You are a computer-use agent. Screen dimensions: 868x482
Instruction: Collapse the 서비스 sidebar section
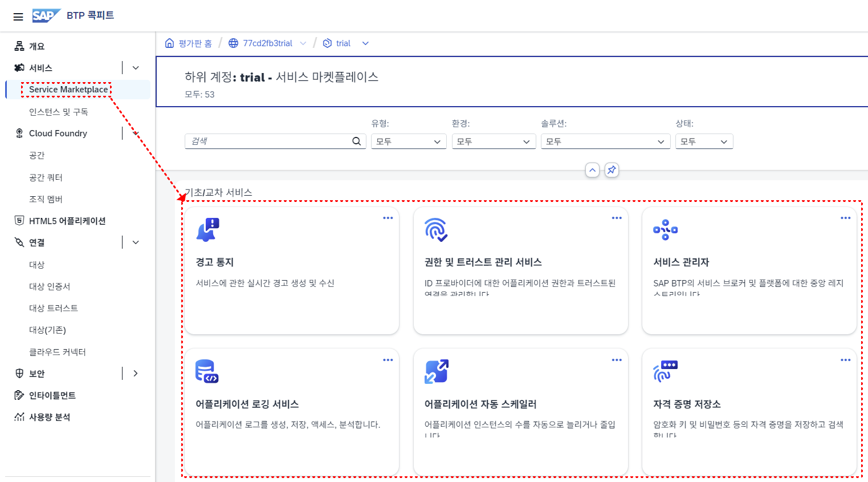[x=136, y=68]
